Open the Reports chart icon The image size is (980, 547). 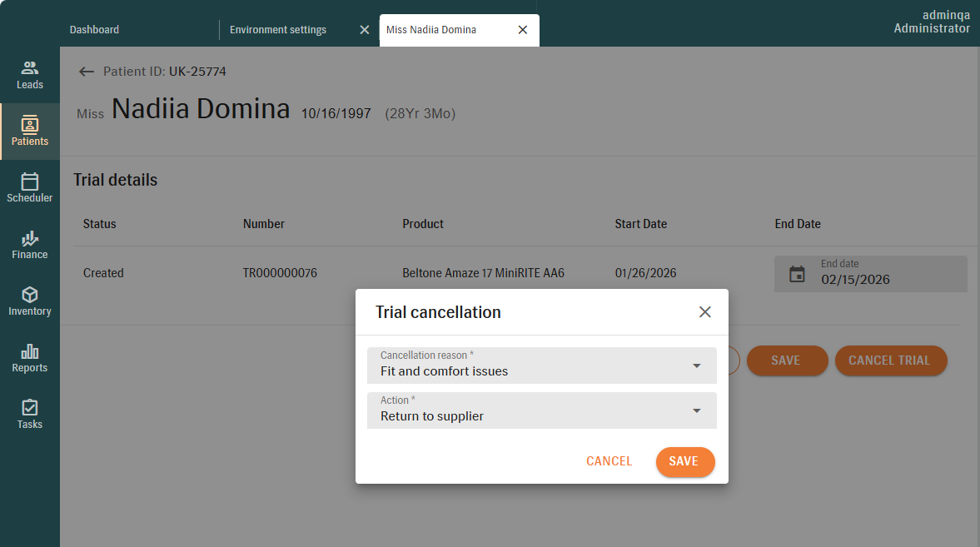[30, 351]
